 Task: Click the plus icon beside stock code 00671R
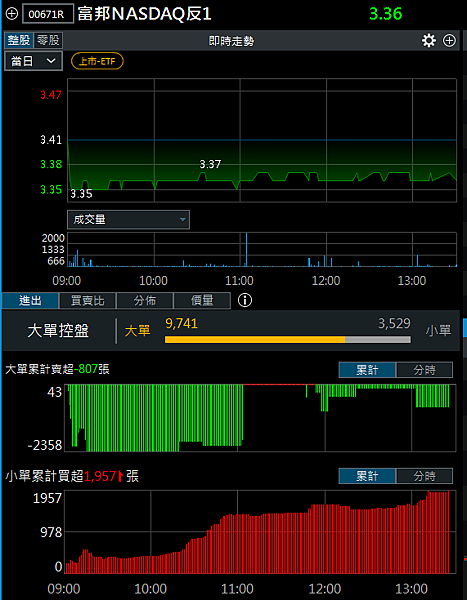(x=12, y=14)
